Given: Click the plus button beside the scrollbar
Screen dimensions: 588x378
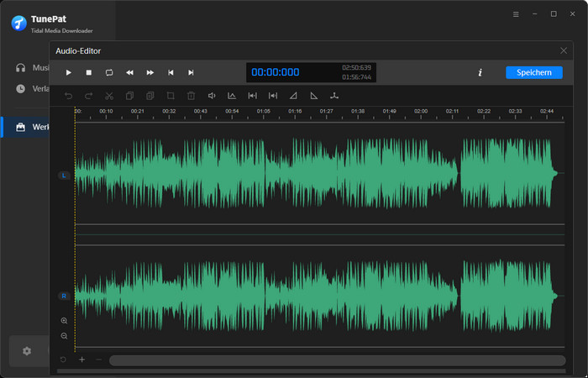Looking at the screenshot, I should click(x=81, y=360).
